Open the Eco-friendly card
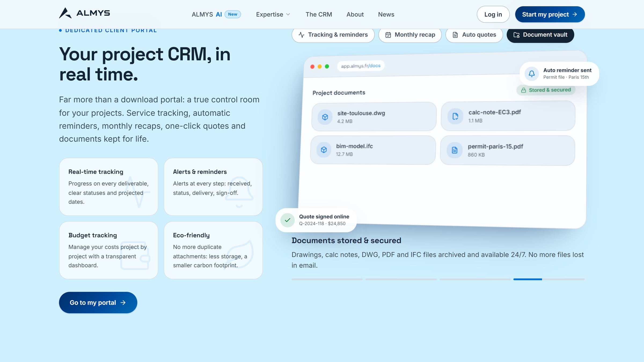Screen dimensions: 644x362 coord(213,250)
